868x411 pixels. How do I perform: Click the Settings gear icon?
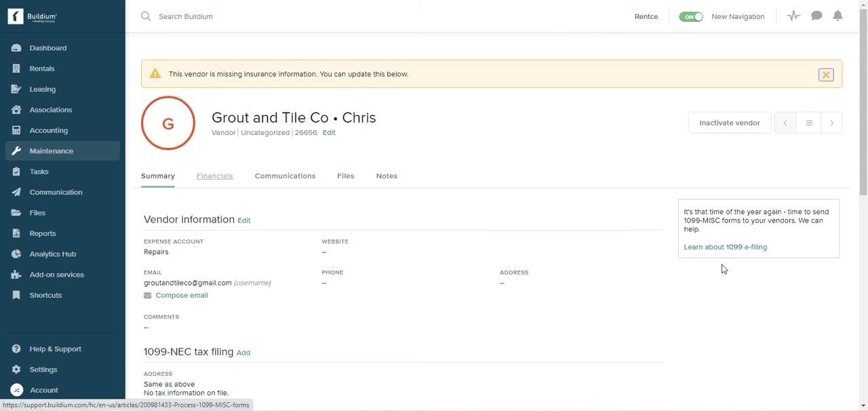pos(16,370)
